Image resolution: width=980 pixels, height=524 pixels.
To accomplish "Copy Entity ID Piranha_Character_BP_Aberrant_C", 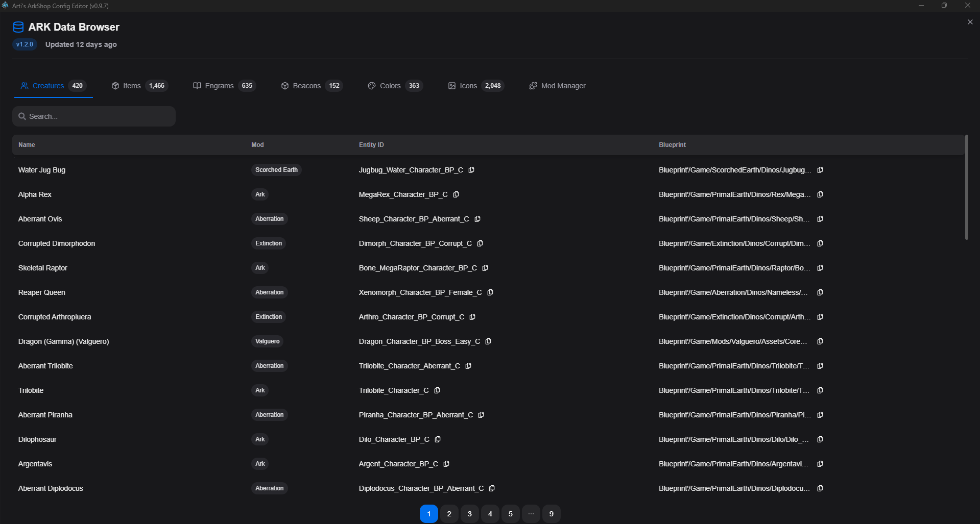I will click(481, 415).
